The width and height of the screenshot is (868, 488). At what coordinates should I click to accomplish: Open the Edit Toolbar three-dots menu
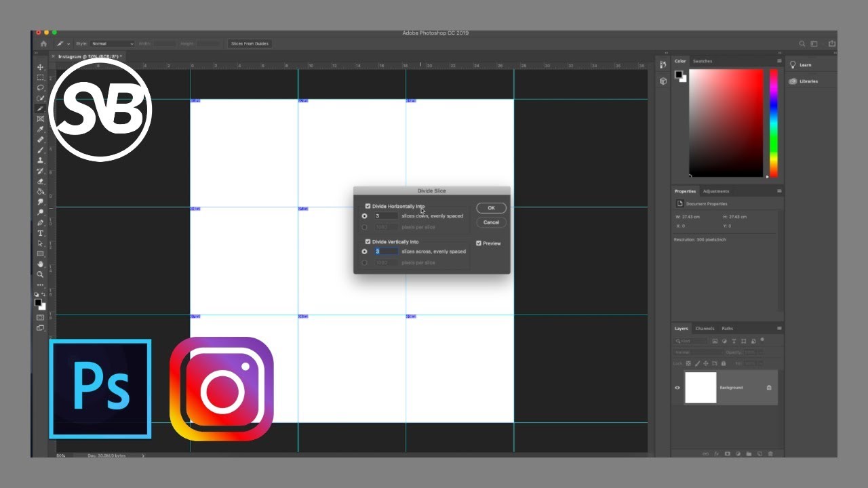tap(41, 285)
